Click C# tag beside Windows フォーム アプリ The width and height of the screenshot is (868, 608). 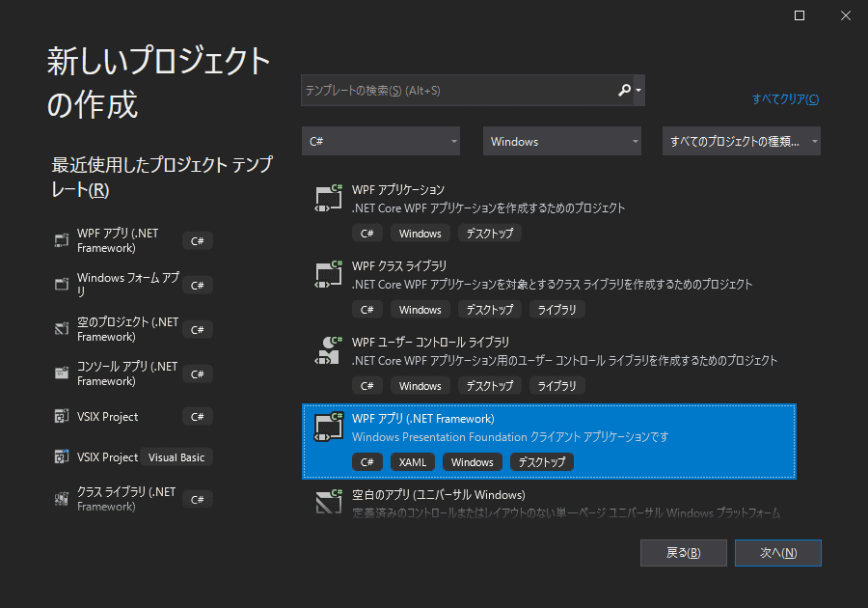click(198, 286)
